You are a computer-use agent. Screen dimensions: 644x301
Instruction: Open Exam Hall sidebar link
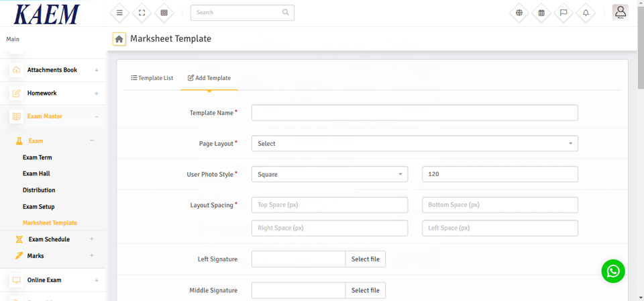click(36, 173)
